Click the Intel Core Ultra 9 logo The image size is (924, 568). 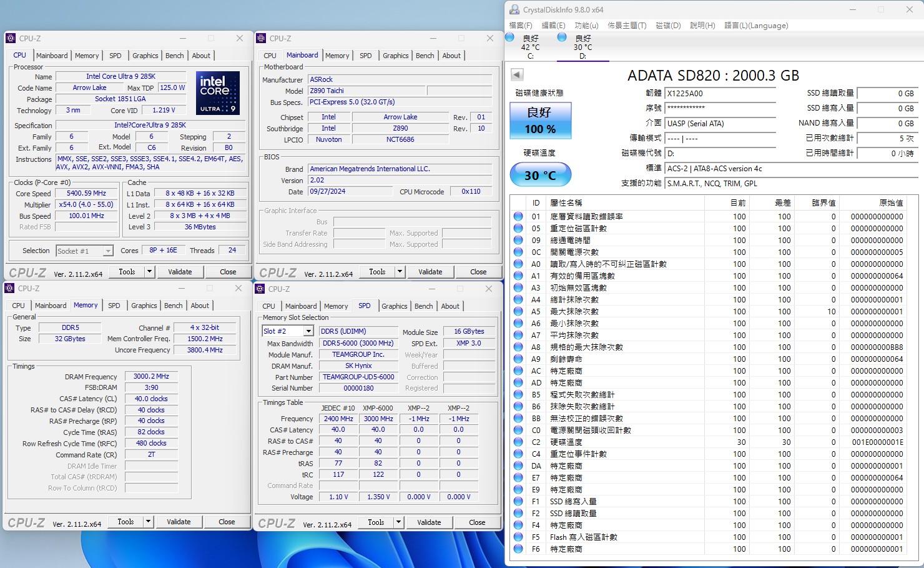click(x=218, y=92)
